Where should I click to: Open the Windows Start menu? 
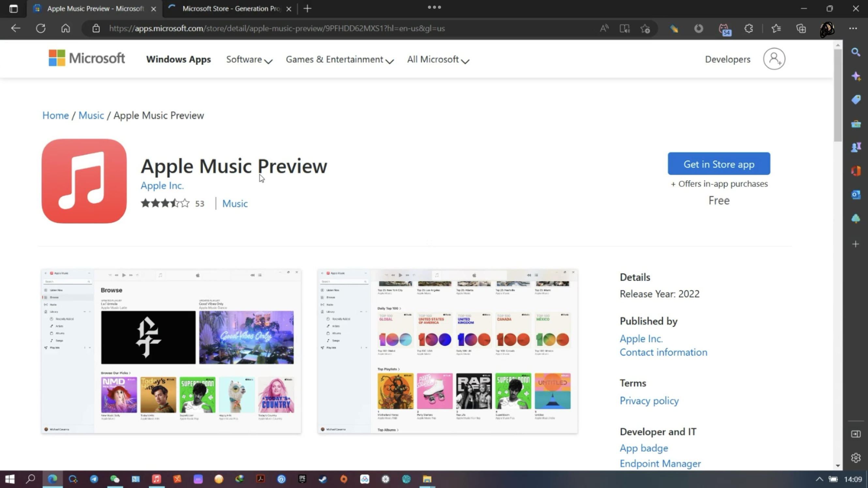10,479
